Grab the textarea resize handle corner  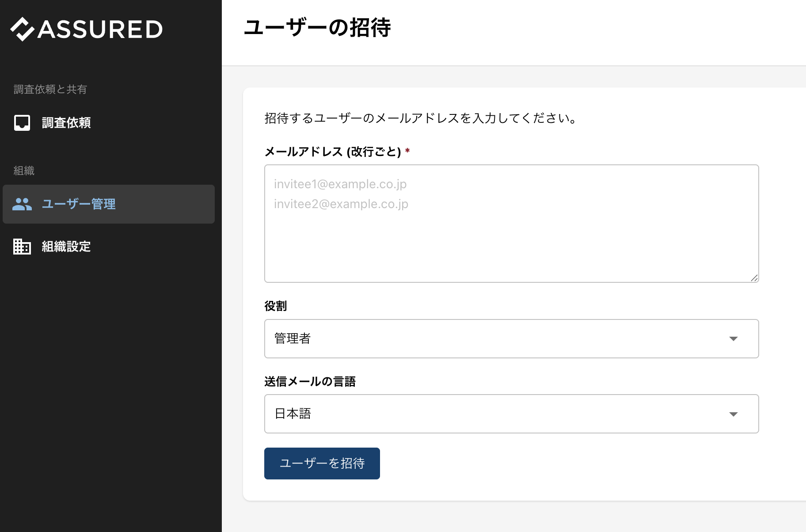point(754,278)
